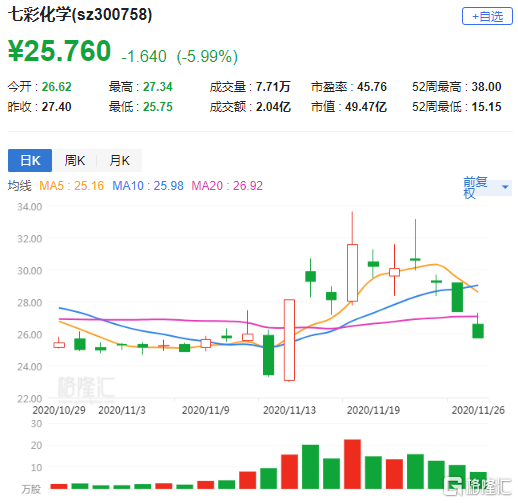Screen dimensions: 518x503
Task: Open the 前复权 adjustment dropdown
Action: (487, 188)
